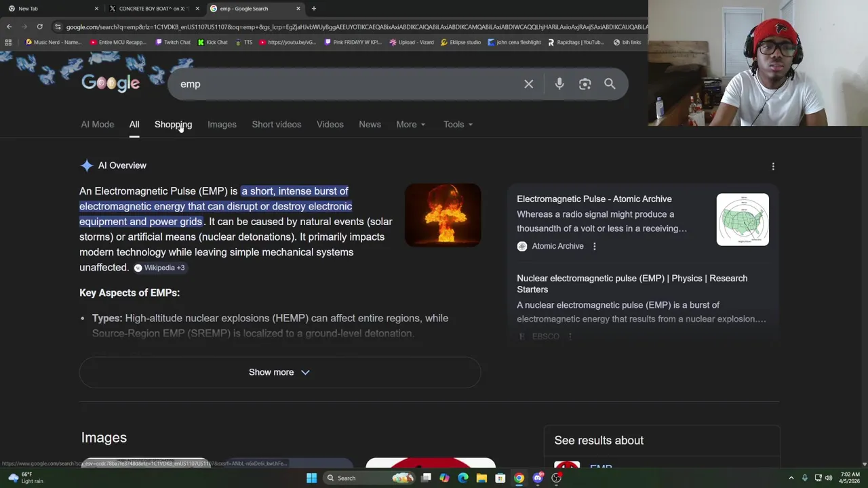Show hidden system tray icons

[791, 478]
